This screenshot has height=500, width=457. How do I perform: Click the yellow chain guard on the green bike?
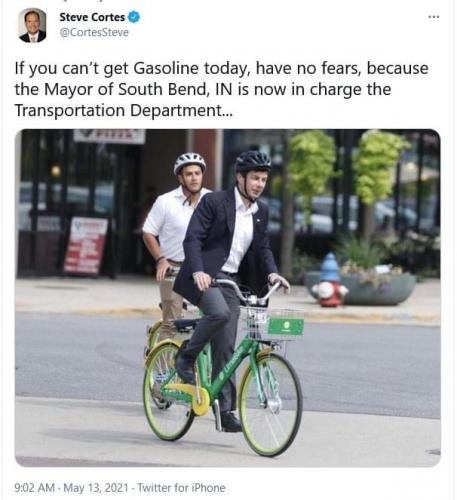[x=191, y=396]
